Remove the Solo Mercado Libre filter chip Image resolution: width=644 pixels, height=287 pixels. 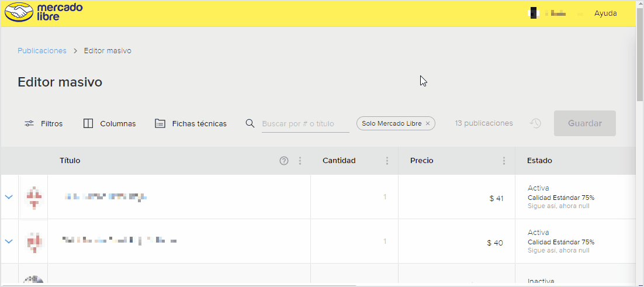pos(428,123)
